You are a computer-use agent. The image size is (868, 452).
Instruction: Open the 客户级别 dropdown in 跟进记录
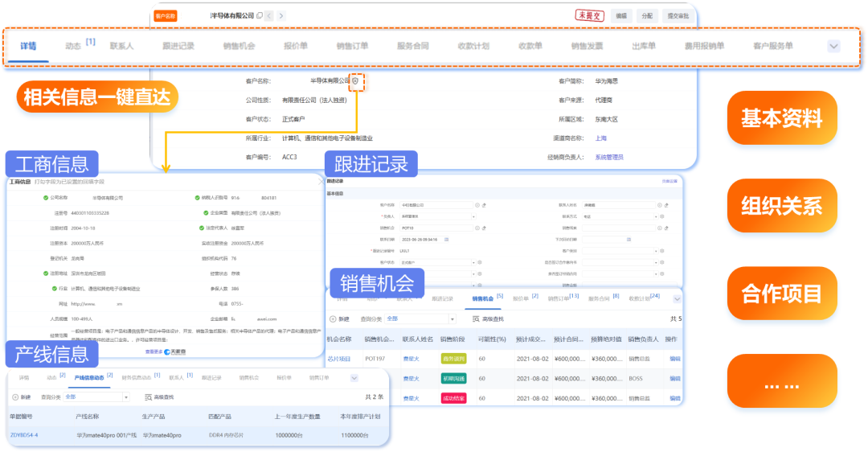point(620,251)
